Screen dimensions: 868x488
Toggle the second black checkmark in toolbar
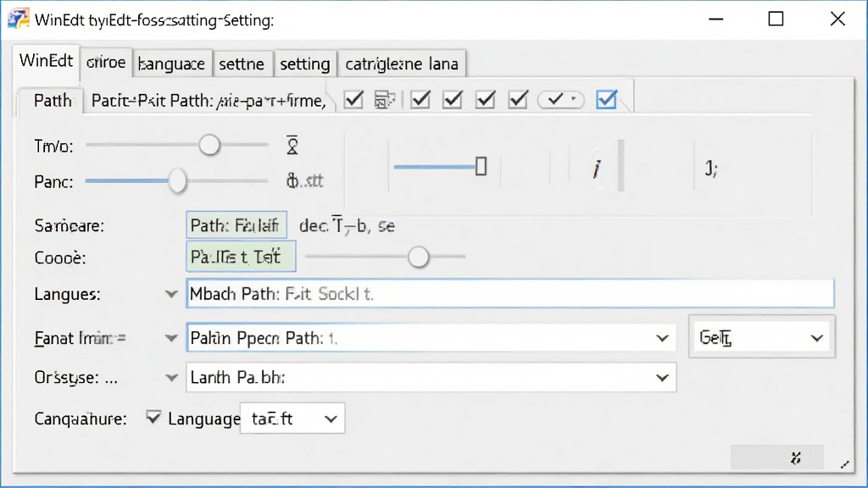[420, 100]
